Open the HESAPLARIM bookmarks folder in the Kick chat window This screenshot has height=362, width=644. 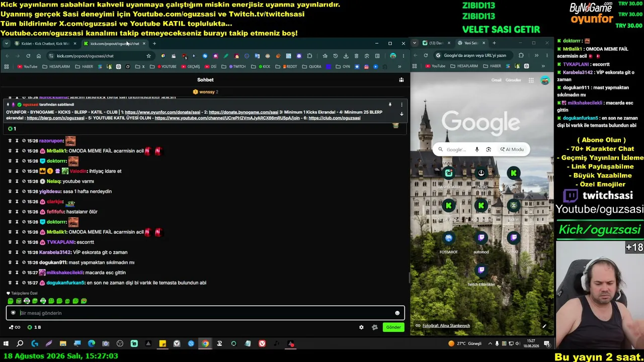56,66
